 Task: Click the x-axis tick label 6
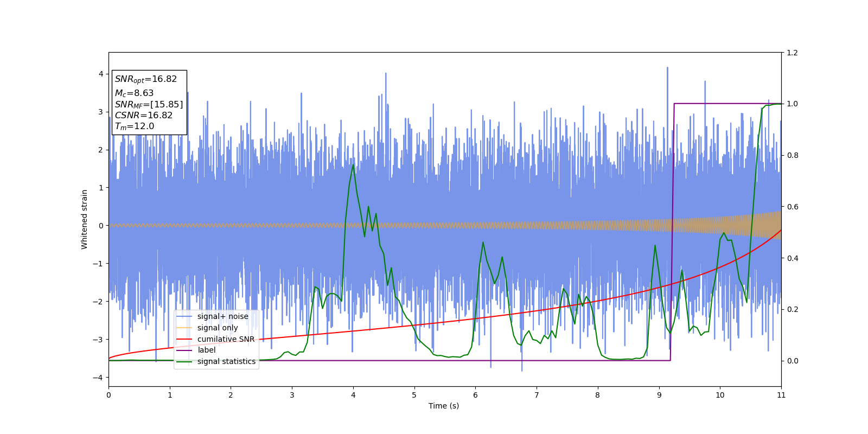pos(475,395)
